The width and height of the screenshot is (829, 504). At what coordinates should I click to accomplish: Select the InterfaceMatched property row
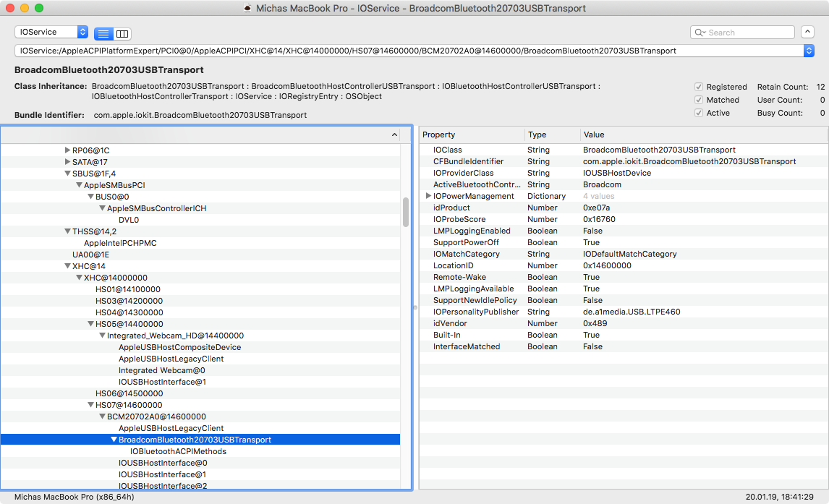point(624,346)
